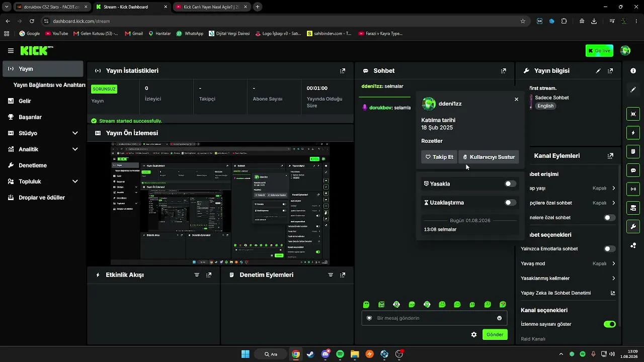Open the Chrome tab search dropdown
The height and width of the screenshot is (362, 644).
(7, 7)
